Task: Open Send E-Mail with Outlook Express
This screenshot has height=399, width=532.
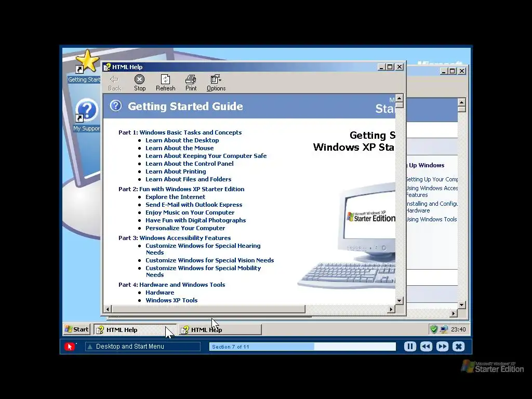Action: pyautogui.click(x=194, y=205)
